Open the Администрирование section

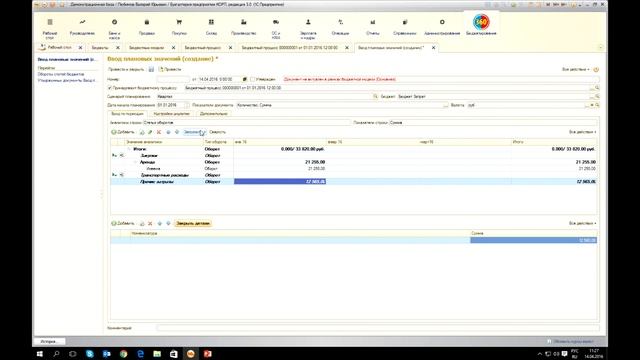click(442, 27)
